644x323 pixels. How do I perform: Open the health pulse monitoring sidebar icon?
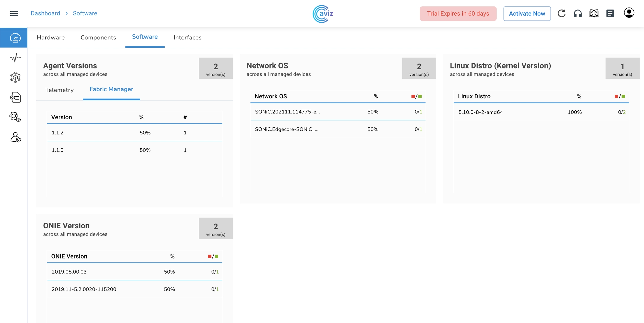(x=15, y=58)
